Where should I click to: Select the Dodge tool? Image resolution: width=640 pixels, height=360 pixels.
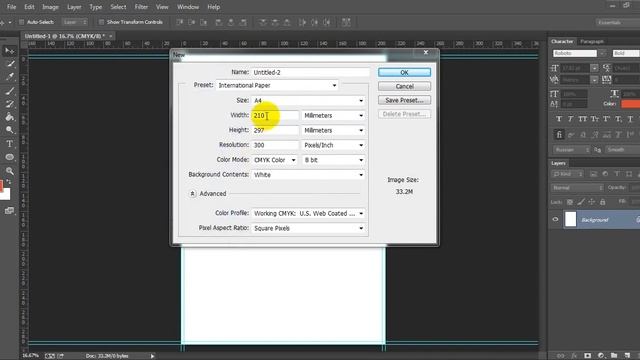pos(9,130)
